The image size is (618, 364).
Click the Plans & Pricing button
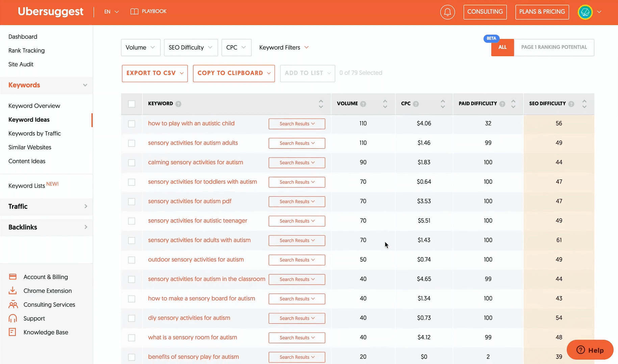pos(542,12)
